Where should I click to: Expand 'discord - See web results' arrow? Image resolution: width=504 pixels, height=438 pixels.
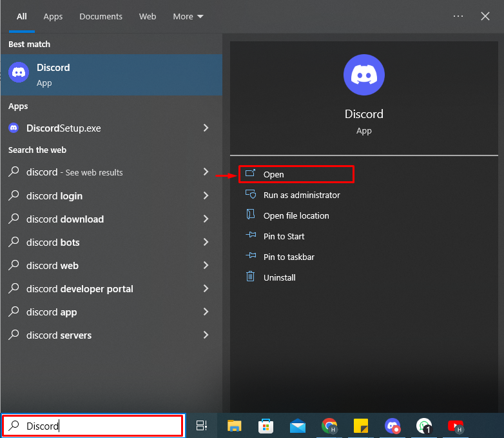tap(206, 172)
